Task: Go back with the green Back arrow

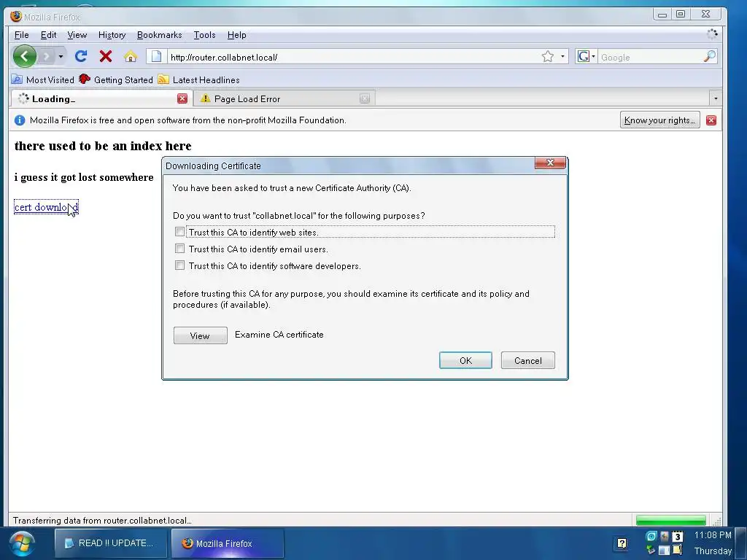Action: pos(24,57)
